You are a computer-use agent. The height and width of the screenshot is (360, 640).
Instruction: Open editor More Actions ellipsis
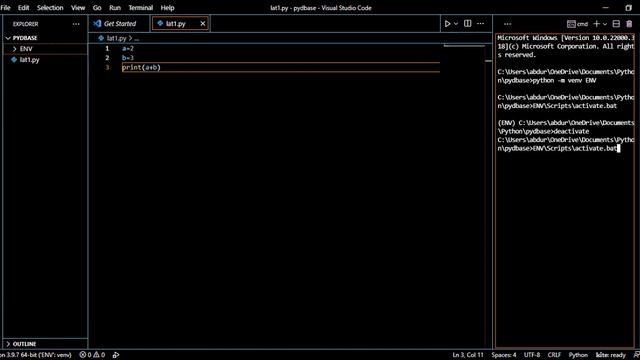480,24
